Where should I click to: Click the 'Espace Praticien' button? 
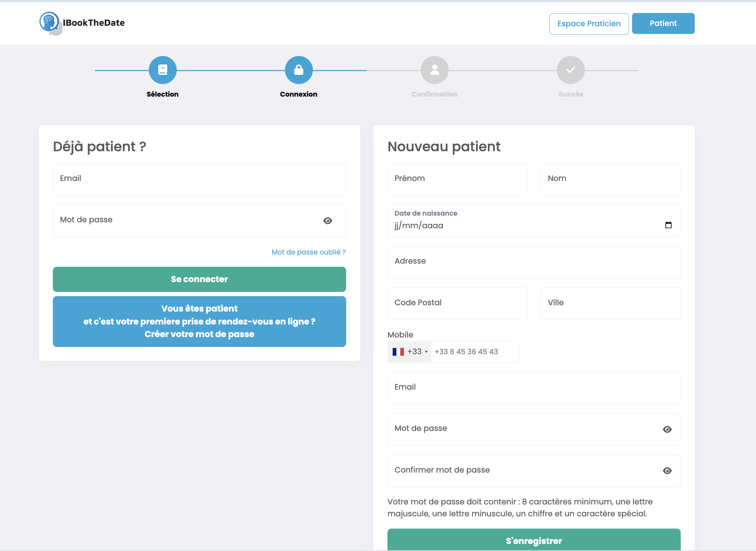pos(588,23)
